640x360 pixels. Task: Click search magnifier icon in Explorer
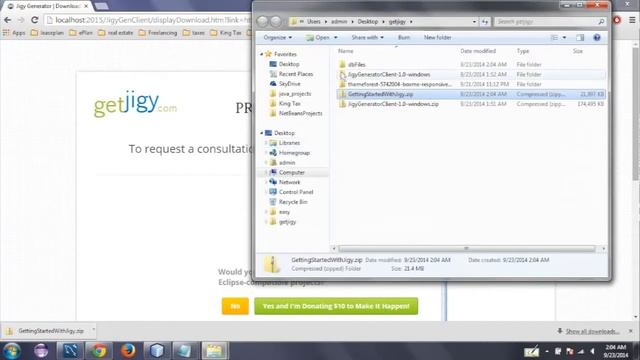point(601,22)
